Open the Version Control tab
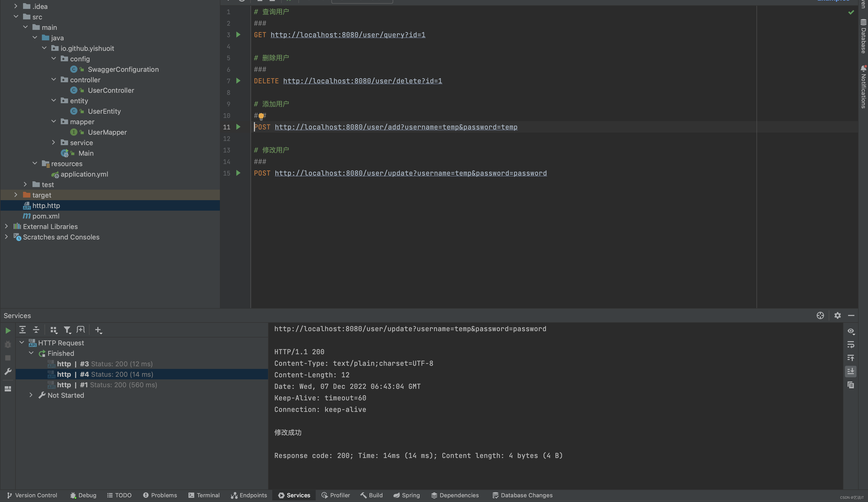This screenshot has width=868, height=502. coord(32,495)
